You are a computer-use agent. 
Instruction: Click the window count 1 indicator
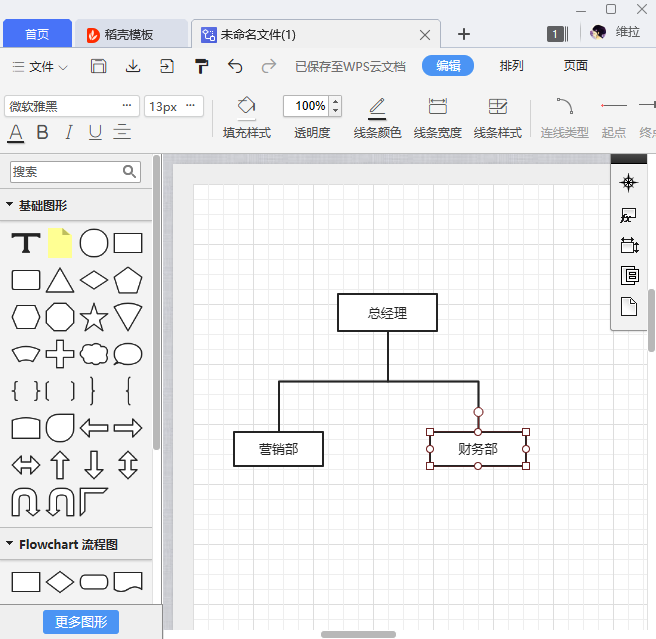pos(558,34)
